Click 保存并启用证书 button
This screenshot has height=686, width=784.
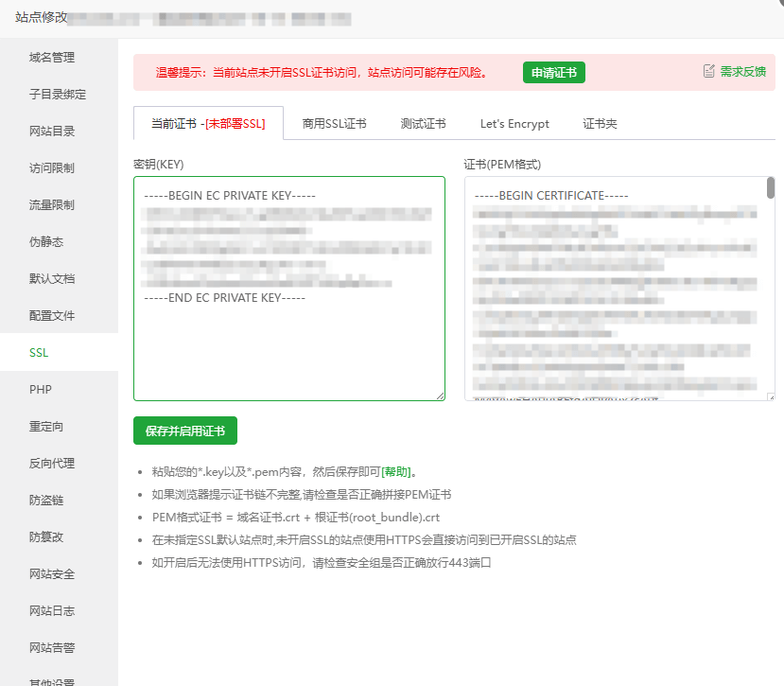tap(185, 431)
